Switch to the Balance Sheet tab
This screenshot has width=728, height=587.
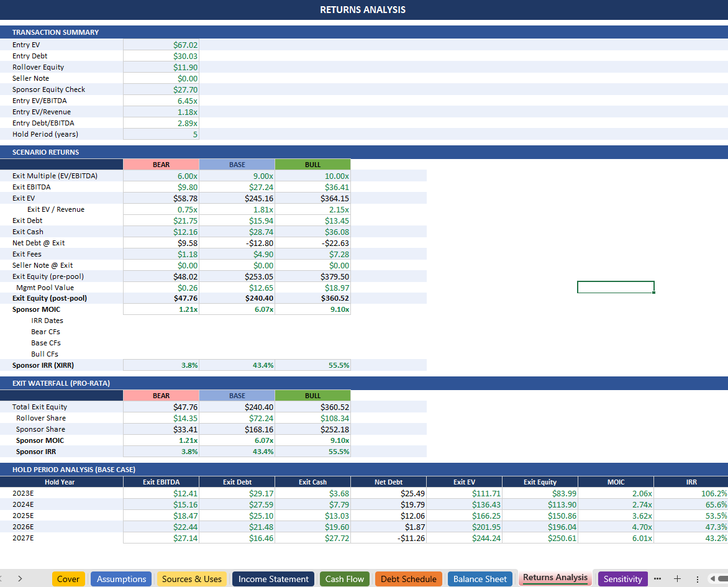pyautogui.click(x=480, y=579)
